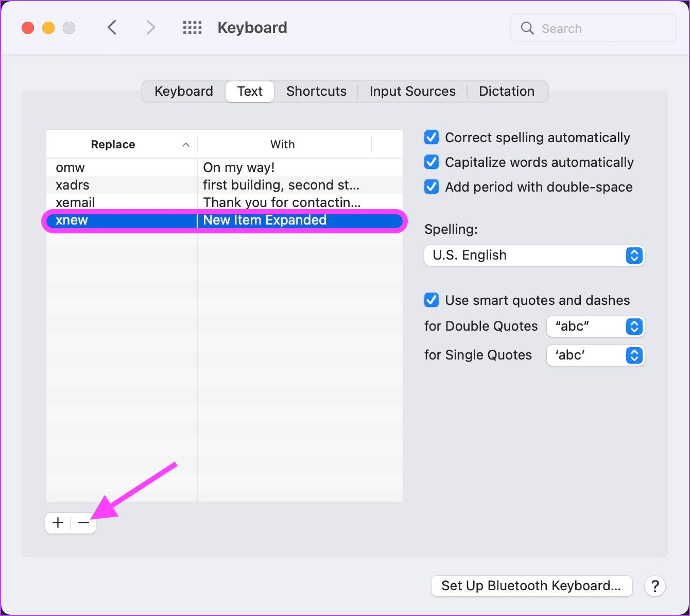Add a new text replacement with plus
690x616 pixels.
(x=58, y=523)
